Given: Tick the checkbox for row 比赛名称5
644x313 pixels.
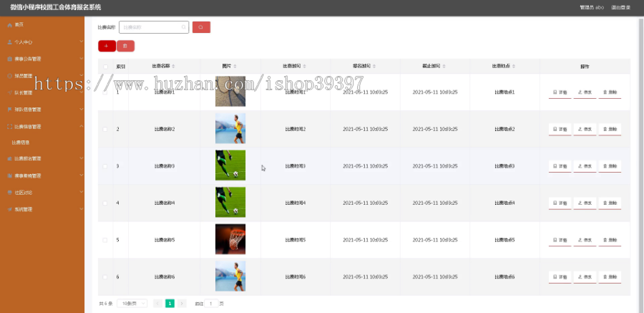Looking at the screenshot, I should tap(105, 240).
